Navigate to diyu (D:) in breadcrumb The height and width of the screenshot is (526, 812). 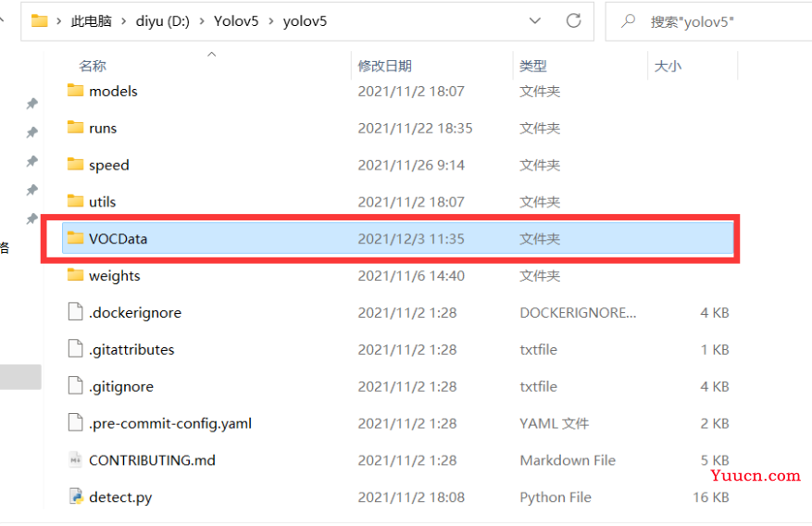(163, 21)
